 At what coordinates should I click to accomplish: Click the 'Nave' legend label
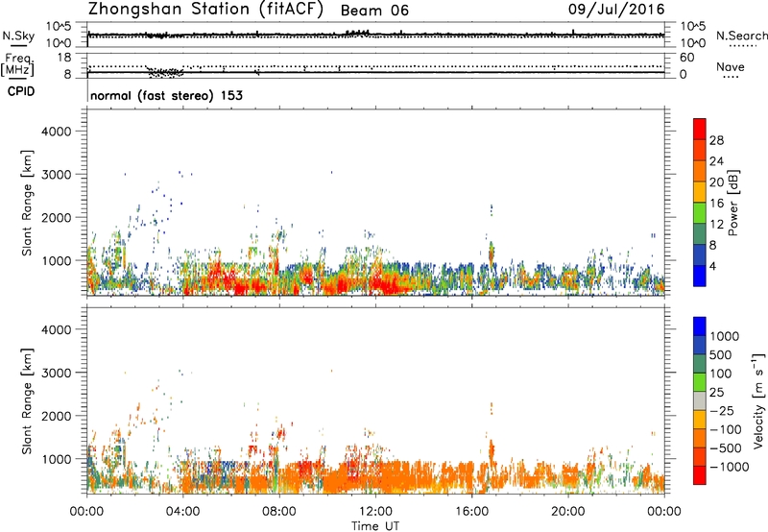(730, 67)
